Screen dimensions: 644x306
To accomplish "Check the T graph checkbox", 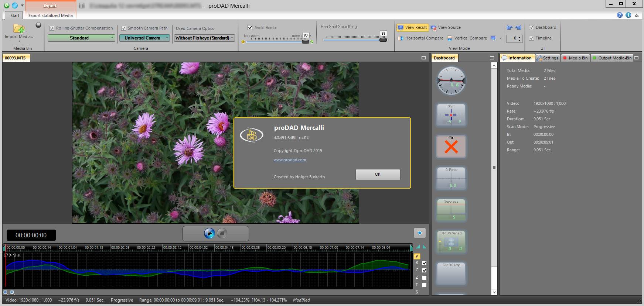I will pyautogui.click(x=424, y=285).
